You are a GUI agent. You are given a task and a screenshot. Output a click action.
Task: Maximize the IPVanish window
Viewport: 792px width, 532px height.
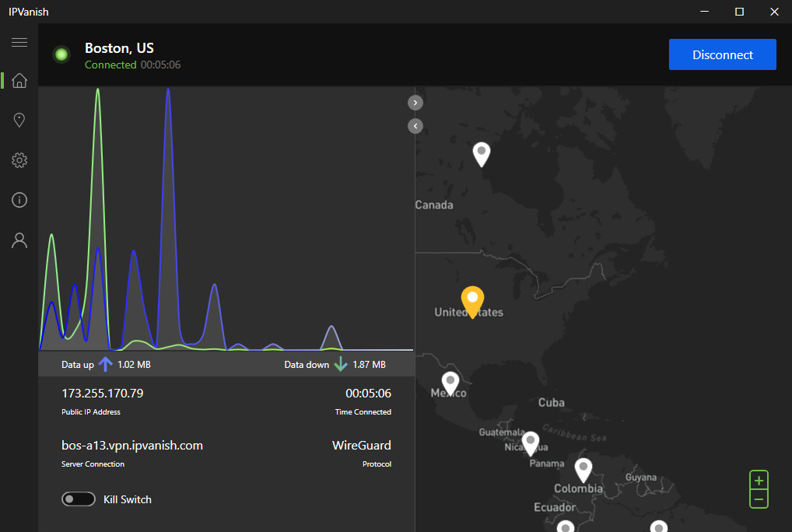tap(739, 11)
